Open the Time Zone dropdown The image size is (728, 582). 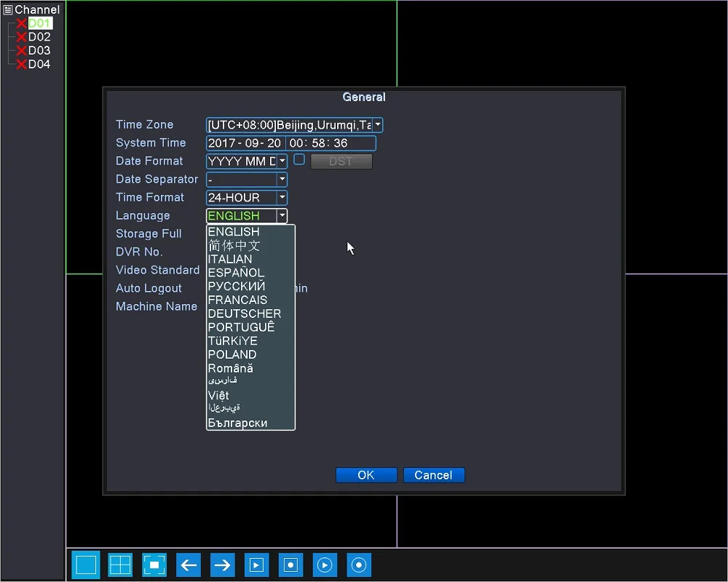pyautogui.click(x=378, y=125)
